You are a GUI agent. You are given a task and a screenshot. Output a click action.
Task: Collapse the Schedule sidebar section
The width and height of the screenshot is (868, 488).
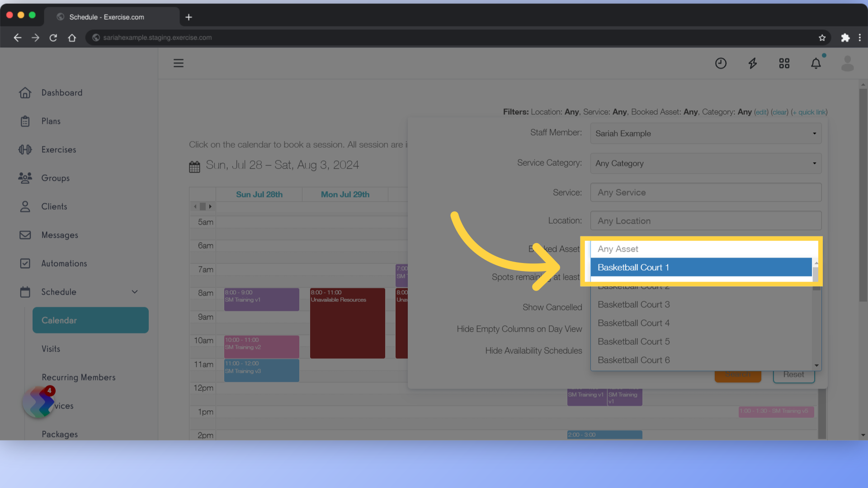pos(135,292)
